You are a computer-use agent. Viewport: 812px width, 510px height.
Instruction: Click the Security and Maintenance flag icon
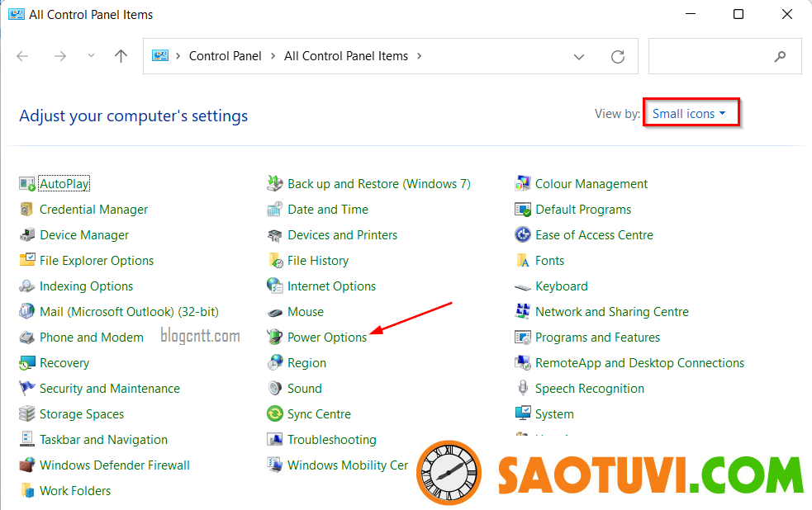point(27,389)
